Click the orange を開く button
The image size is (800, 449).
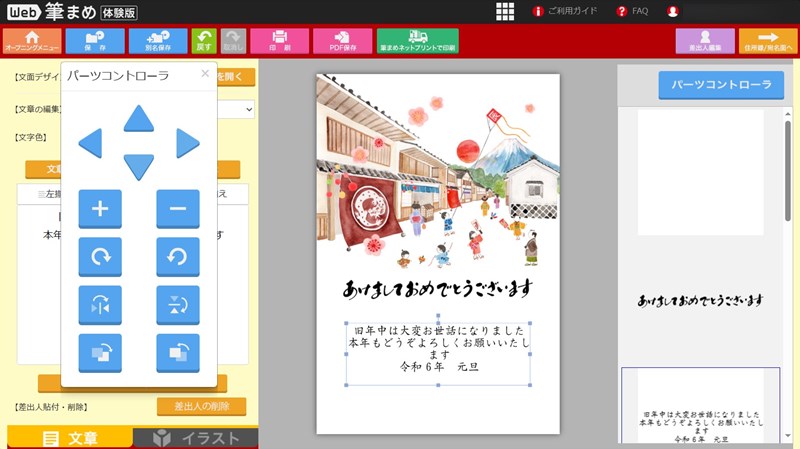coord(236,77)
